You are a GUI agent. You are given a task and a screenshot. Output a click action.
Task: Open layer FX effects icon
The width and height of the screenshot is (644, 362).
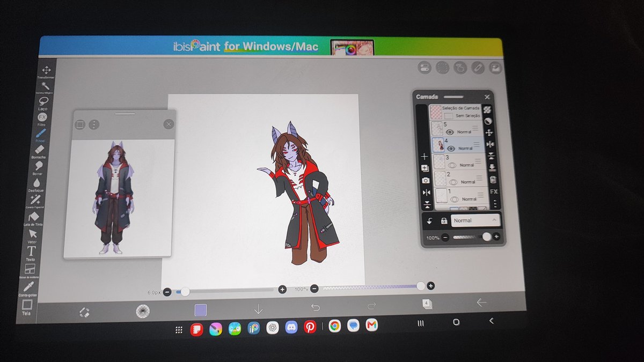pos(494,191)
